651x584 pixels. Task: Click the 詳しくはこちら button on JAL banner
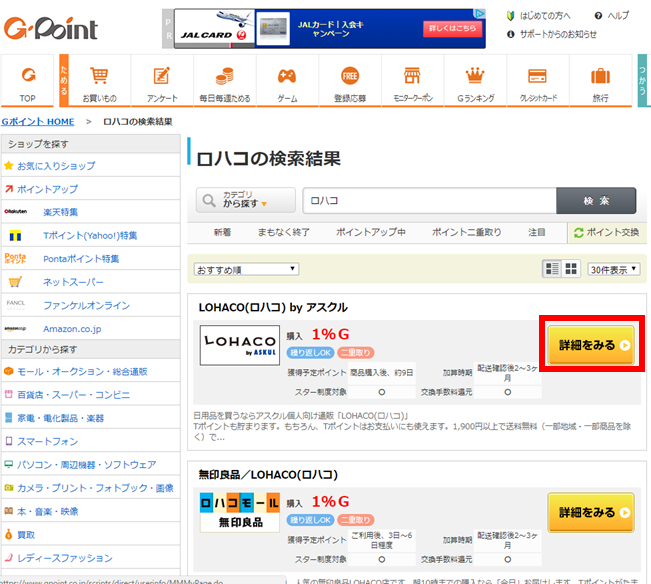tap(452, 28)
